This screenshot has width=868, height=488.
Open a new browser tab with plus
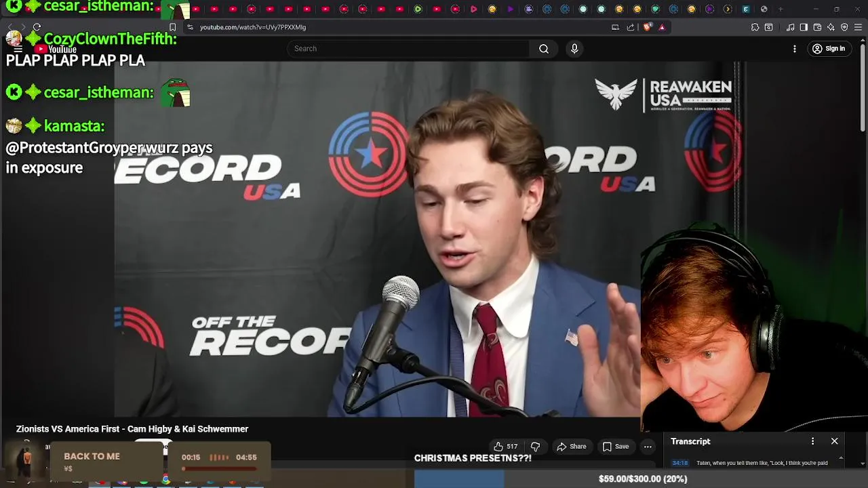[781, 9]
